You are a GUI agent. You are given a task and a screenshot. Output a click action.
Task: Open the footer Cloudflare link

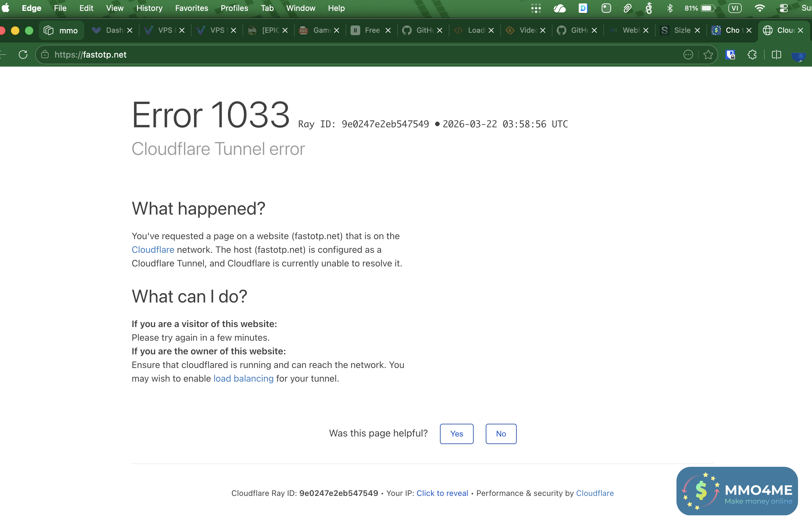(x=595, y=493)
